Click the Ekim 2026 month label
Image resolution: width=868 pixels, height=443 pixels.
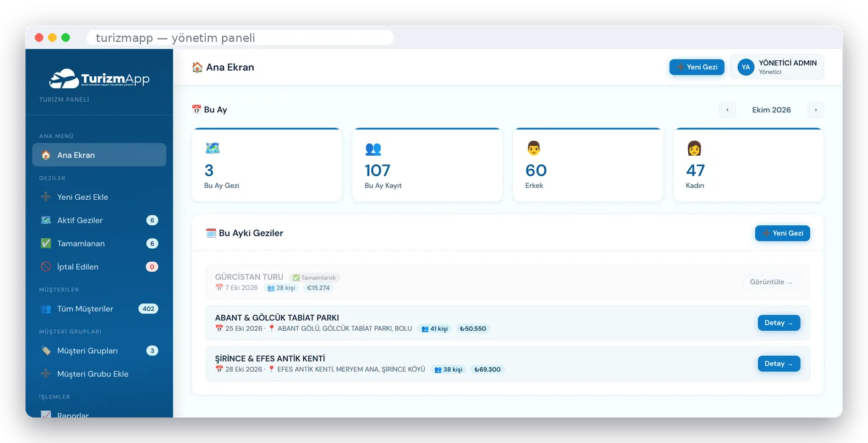[771, 110]
